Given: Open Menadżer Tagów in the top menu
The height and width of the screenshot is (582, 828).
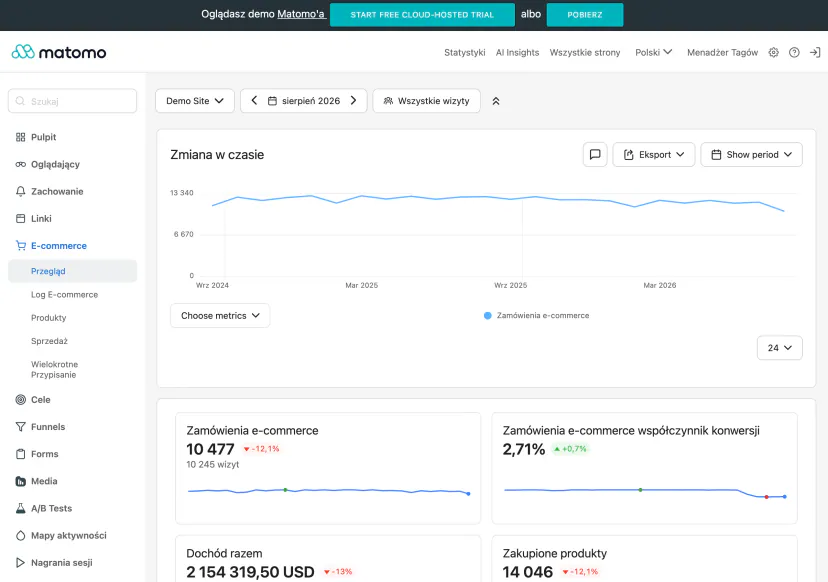Looking at the screenshot, I should pyautogui.click(x=722, y=52).
